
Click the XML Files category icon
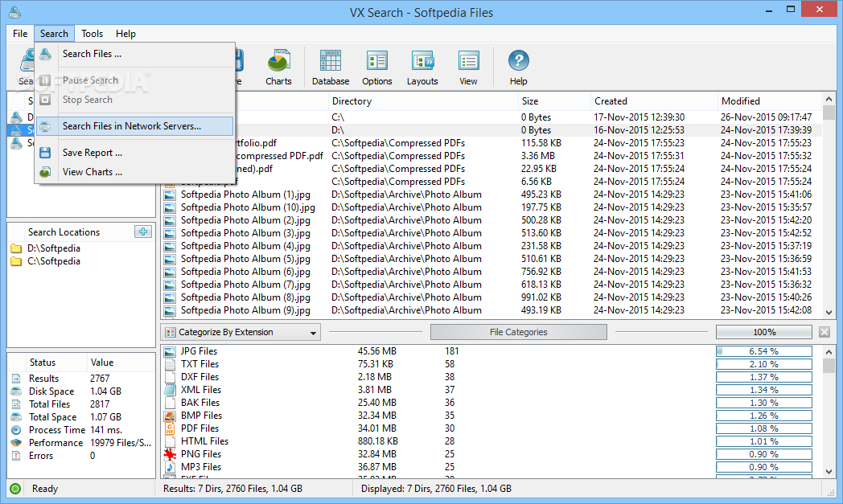click(170, 390)
